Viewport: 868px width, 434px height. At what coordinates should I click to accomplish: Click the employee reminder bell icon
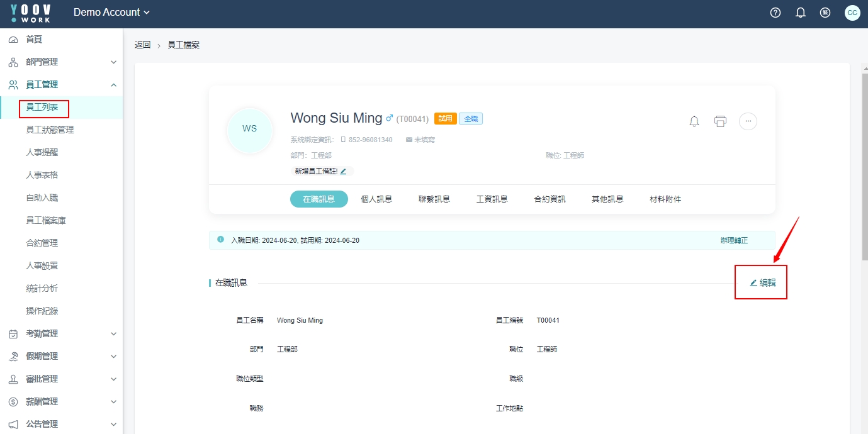coord(694,121)
